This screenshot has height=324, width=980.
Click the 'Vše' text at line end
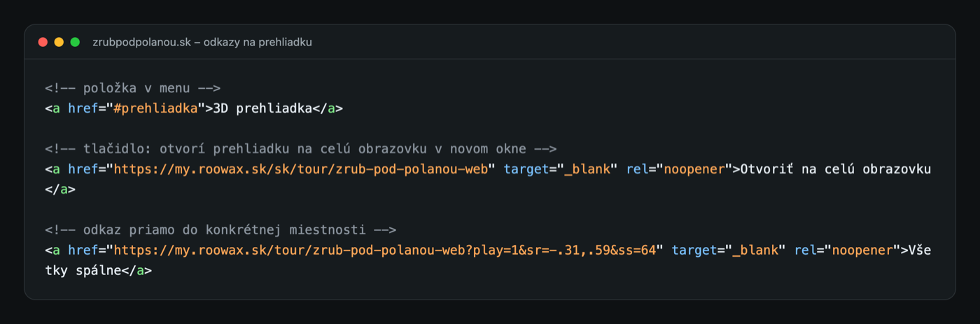pyautogui.click(x=919, y=250)
